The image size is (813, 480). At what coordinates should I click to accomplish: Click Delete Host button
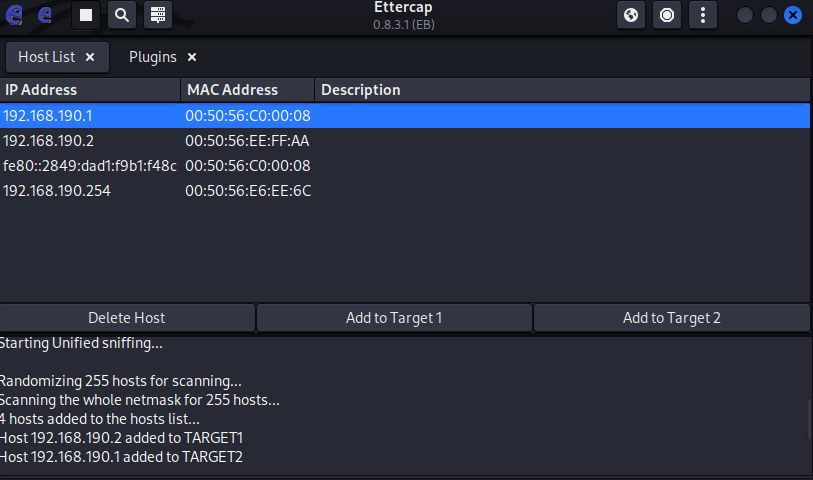(127, 318)
